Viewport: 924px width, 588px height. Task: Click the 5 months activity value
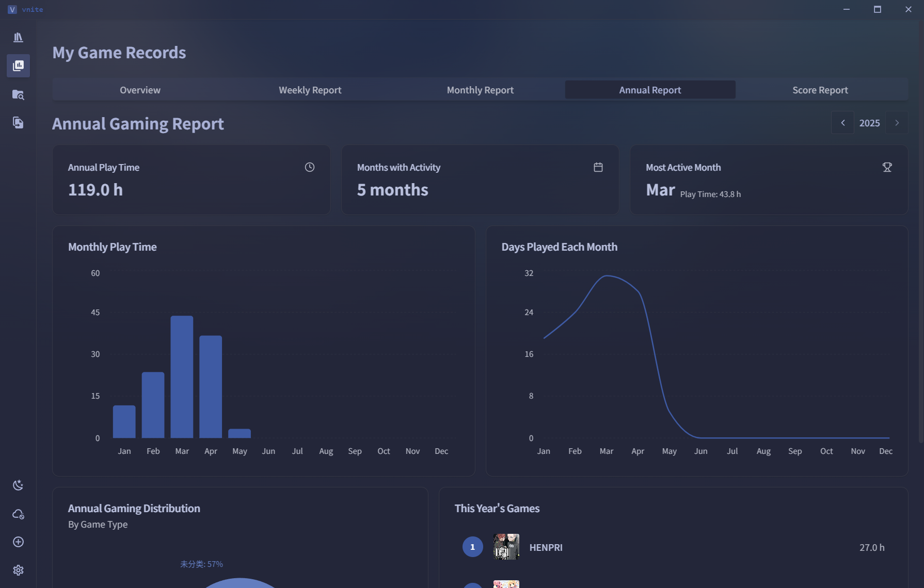(x=392, y=190)
